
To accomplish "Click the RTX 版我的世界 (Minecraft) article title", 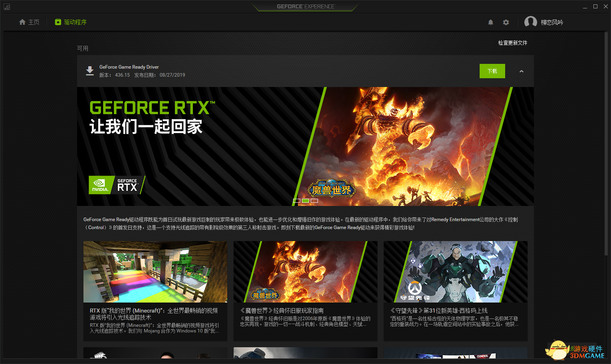I will (154, 314).
